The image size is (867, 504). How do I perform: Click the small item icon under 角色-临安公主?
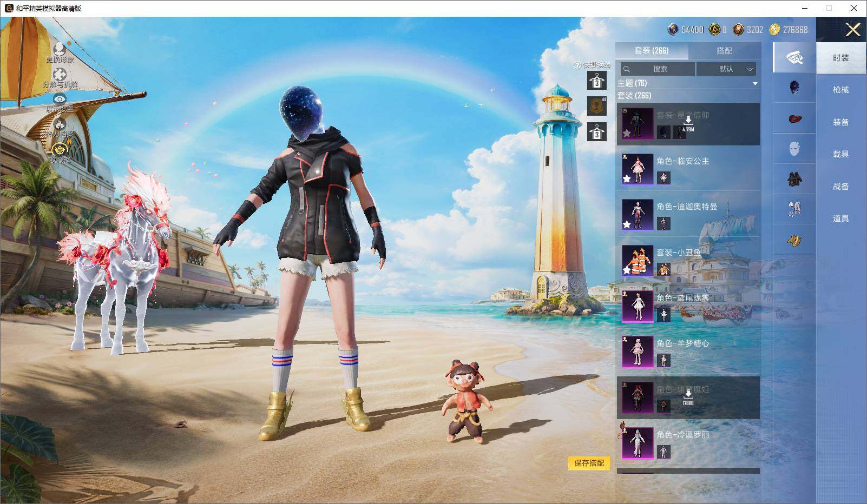click(664, 178)
